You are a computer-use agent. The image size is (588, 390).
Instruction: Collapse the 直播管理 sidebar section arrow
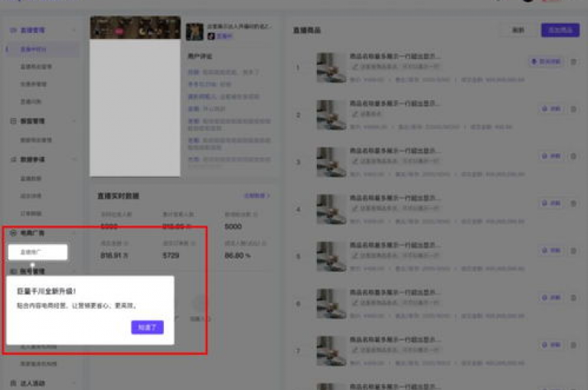tap(73, 31)
